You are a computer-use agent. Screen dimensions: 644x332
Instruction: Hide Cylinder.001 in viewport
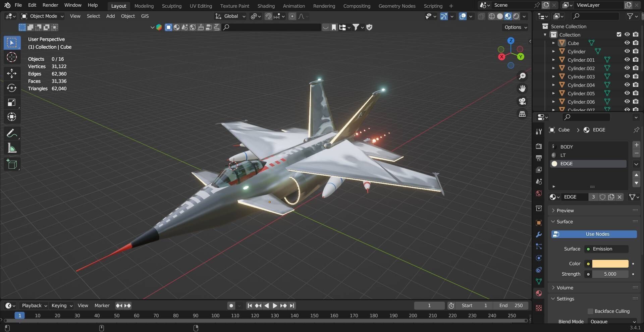click(x=627, y=60)
